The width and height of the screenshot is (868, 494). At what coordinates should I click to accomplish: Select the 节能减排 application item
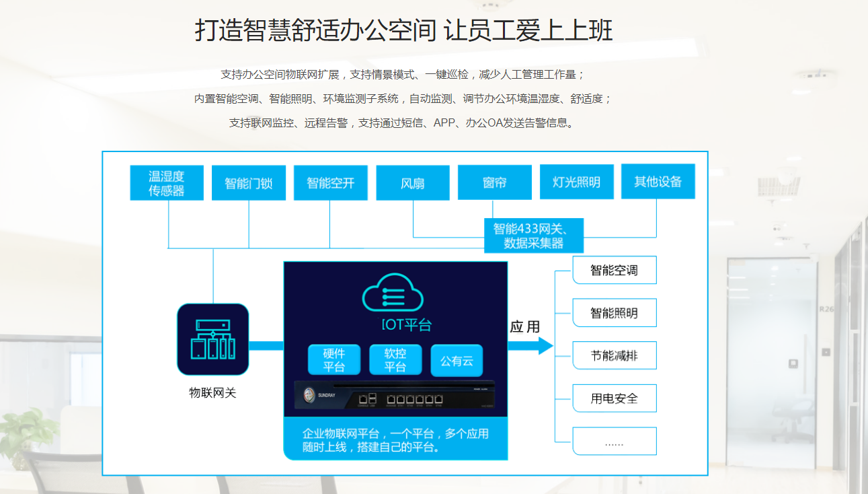[614, 355]
